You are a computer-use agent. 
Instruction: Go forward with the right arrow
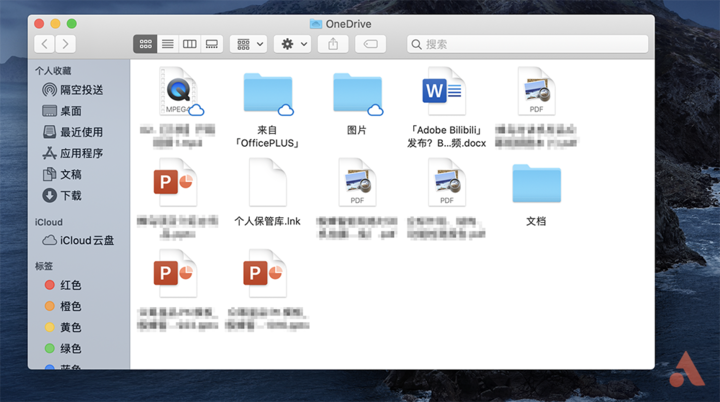66,44
